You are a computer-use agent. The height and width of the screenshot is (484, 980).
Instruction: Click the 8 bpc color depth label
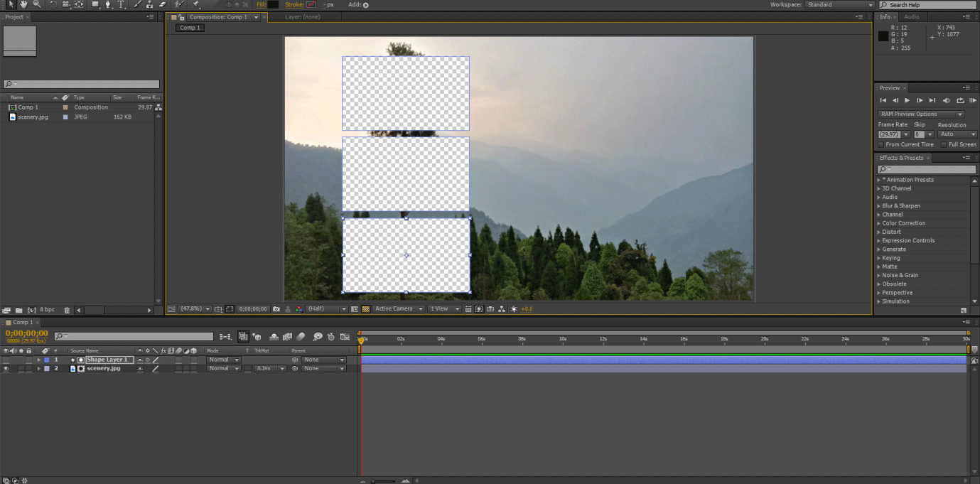click(x=47, y=310)
